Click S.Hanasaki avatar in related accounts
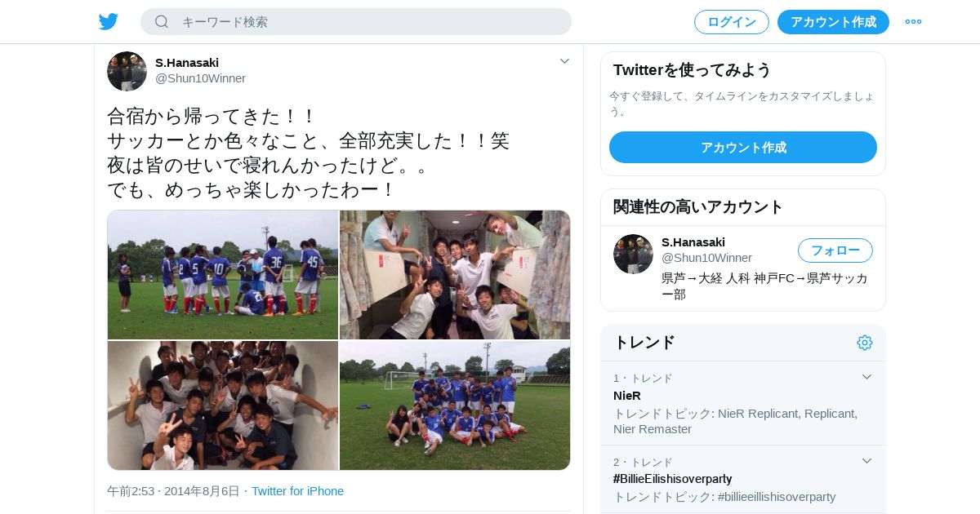Viewport: 980px width, 514px height. [633, 254]
